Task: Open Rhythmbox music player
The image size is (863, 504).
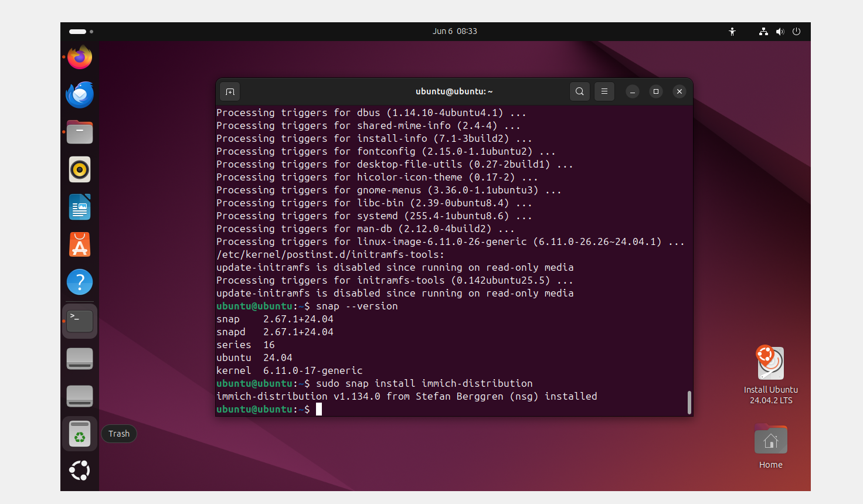Action: tap(80, 169)
